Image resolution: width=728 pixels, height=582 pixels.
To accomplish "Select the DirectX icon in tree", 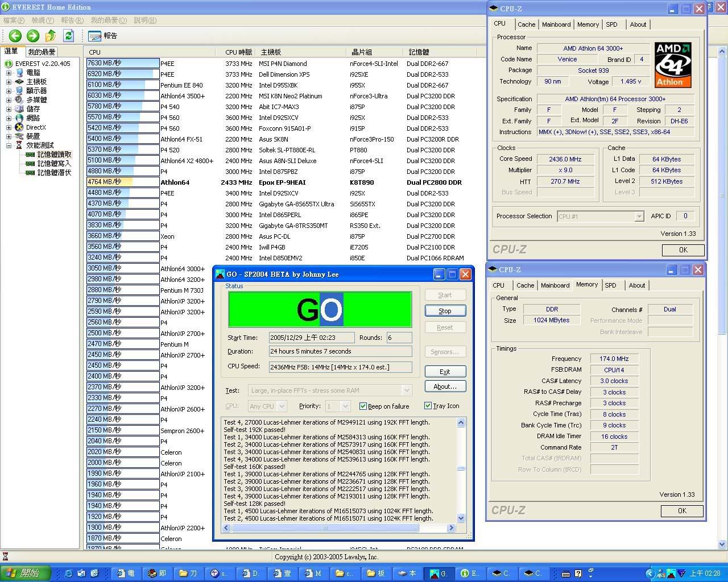I will [20, 127].
